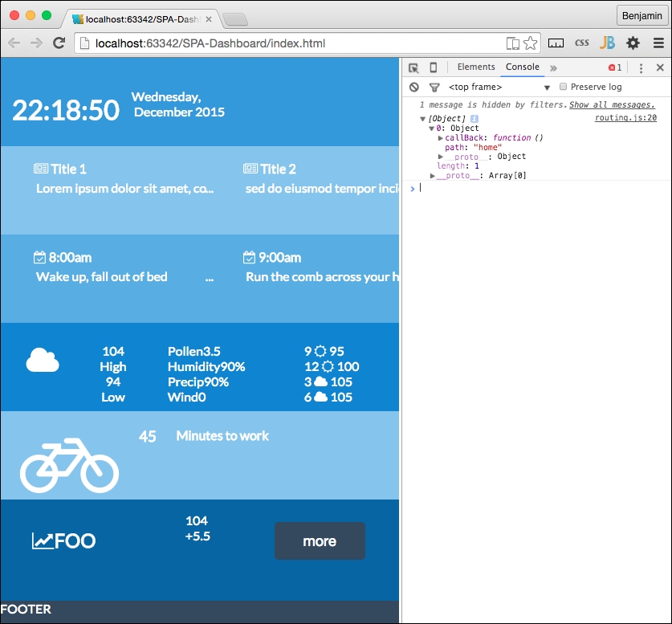
Task: Toggle device mode in DevTools
Action: click(434, 67)
